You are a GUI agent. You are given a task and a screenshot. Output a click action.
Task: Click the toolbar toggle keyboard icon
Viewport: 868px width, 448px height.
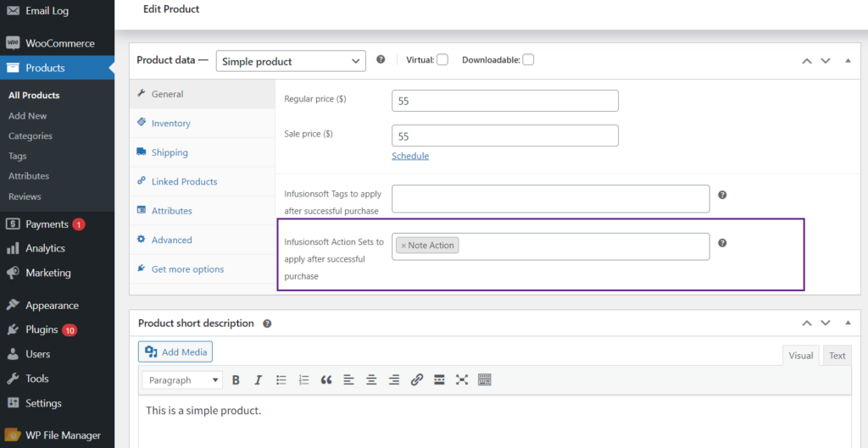click(x=485, y=380)
